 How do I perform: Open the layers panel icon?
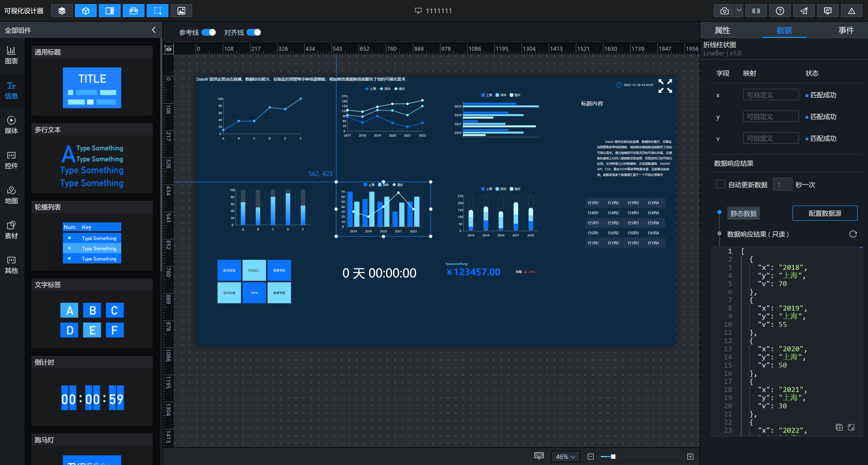(62, 11)
